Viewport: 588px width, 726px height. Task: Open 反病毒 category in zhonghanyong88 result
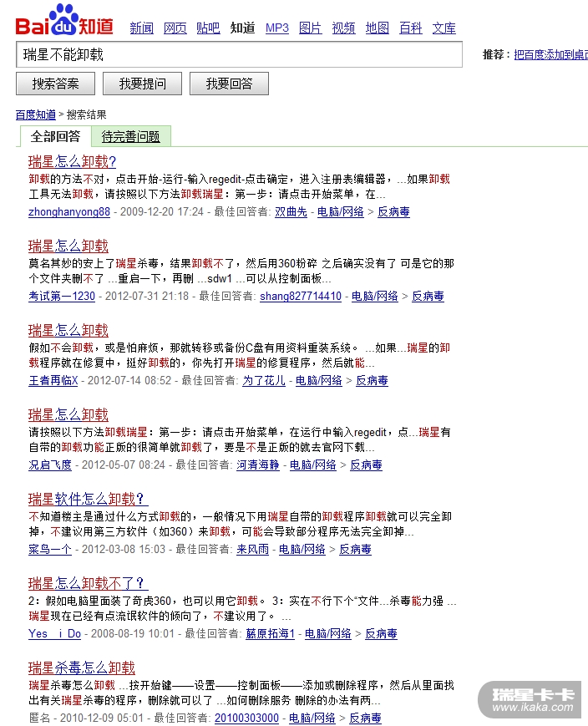pos(393,212)
